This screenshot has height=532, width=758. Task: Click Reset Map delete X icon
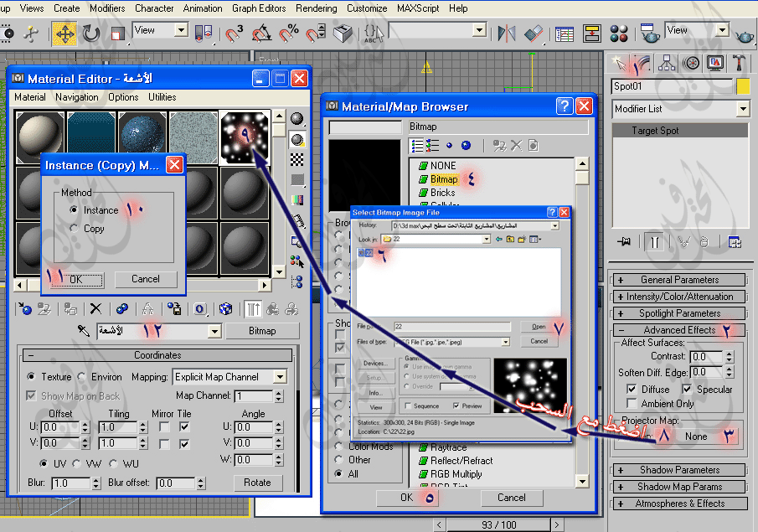pyautogui.click(x=95, y=308)
